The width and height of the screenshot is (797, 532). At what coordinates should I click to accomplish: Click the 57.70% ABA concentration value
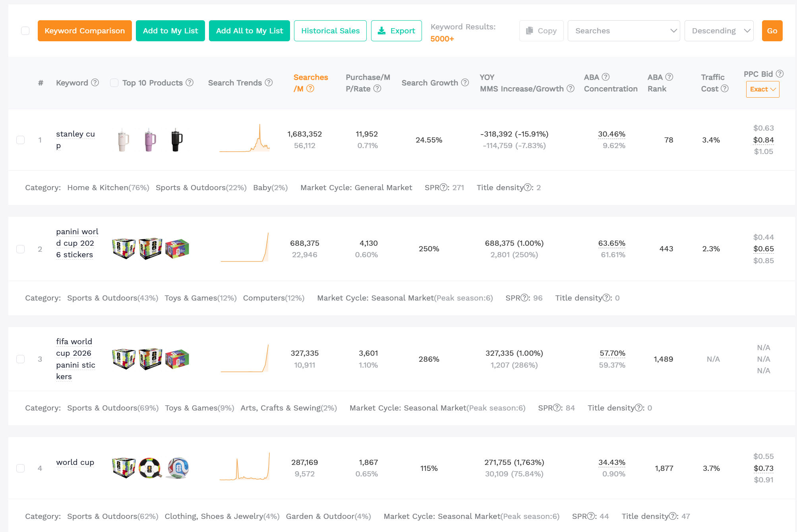pos(612,353)
